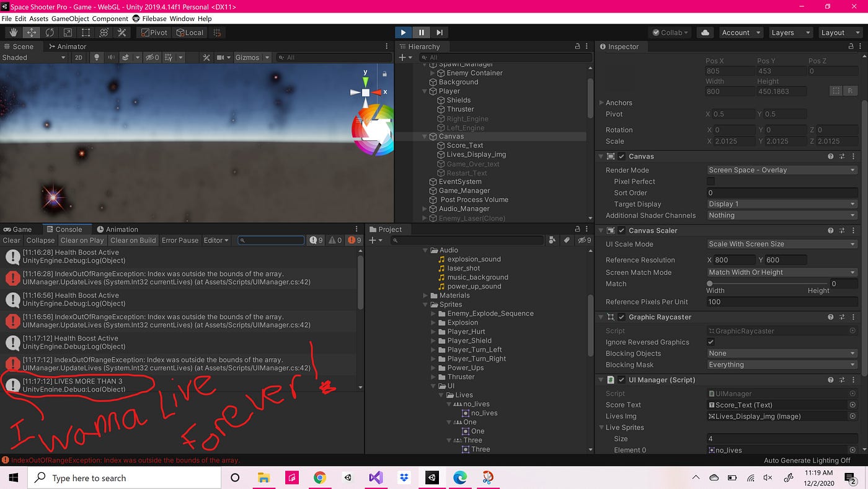The width and height of the screenshot is (868, 489).
Task: Open the cloud services icon
Action: point(704,32)
